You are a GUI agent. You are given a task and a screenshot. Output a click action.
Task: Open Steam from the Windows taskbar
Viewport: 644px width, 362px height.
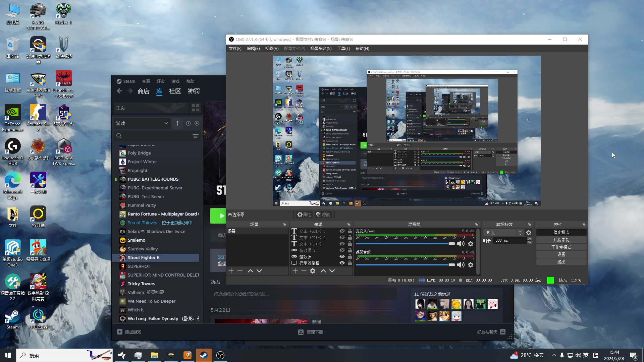tap(204, 355)
